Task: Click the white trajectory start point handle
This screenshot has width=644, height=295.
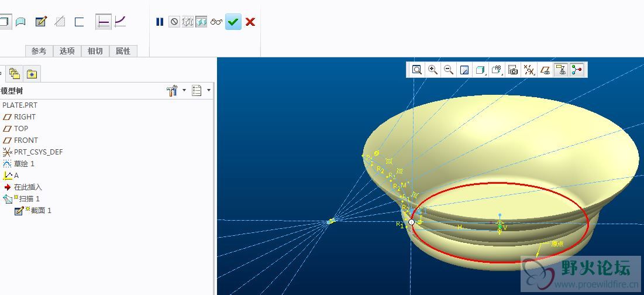Action: point(412,222)
